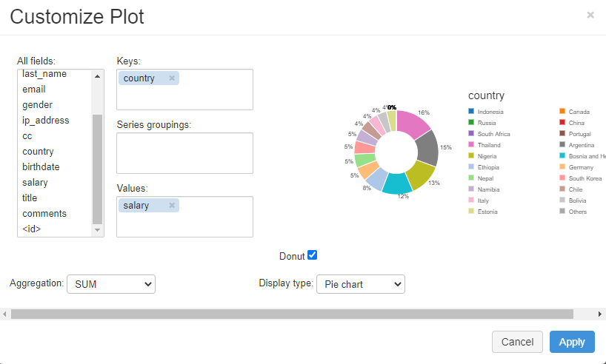Remove the salary tag from Values
The image size is (606, 364).
(172, 206)
